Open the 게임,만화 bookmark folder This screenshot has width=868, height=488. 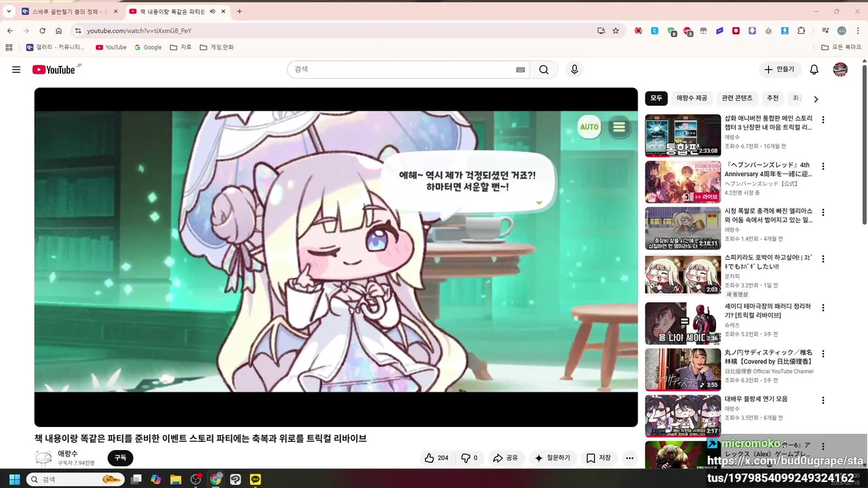(216, 47)
